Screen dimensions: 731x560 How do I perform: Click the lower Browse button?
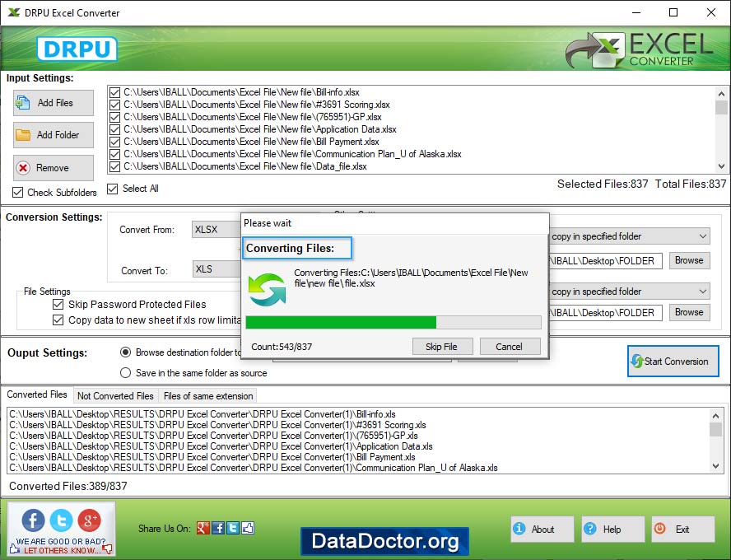pos(689,312)
